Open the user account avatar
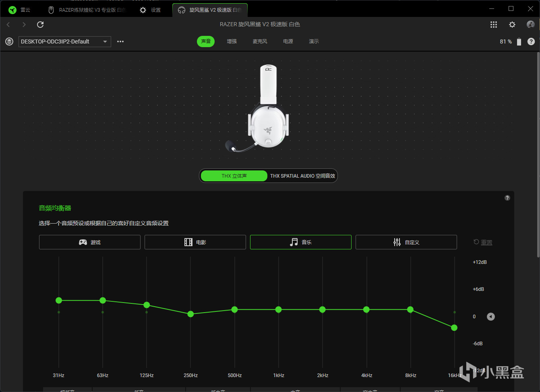Viewport: 540px width, 392px height. (531, 25)
